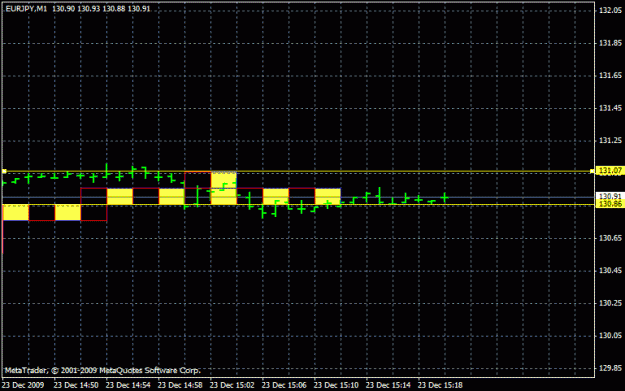The width and height of the screenshot is (625, 391).
Task: Click the 130.86 yellow price label
Action: coord(610,204)
